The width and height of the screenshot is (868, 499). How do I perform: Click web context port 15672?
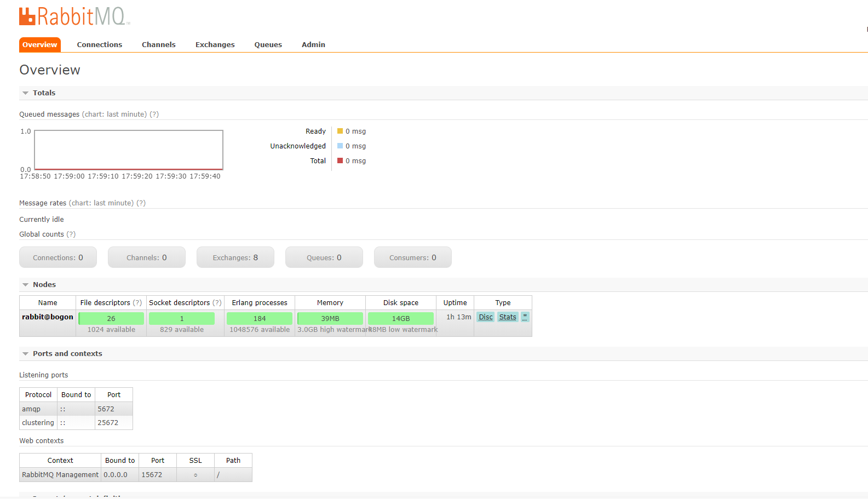pyautogui.click(x=152, y=475)
